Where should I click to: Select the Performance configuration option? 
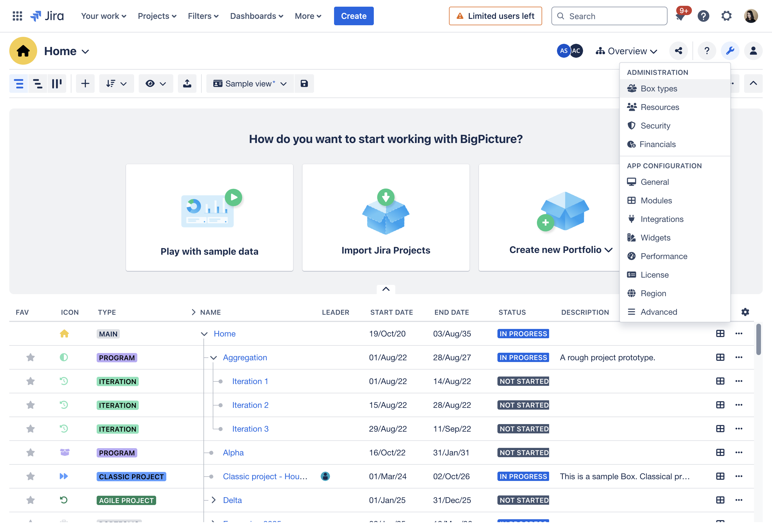pos(664,256)
